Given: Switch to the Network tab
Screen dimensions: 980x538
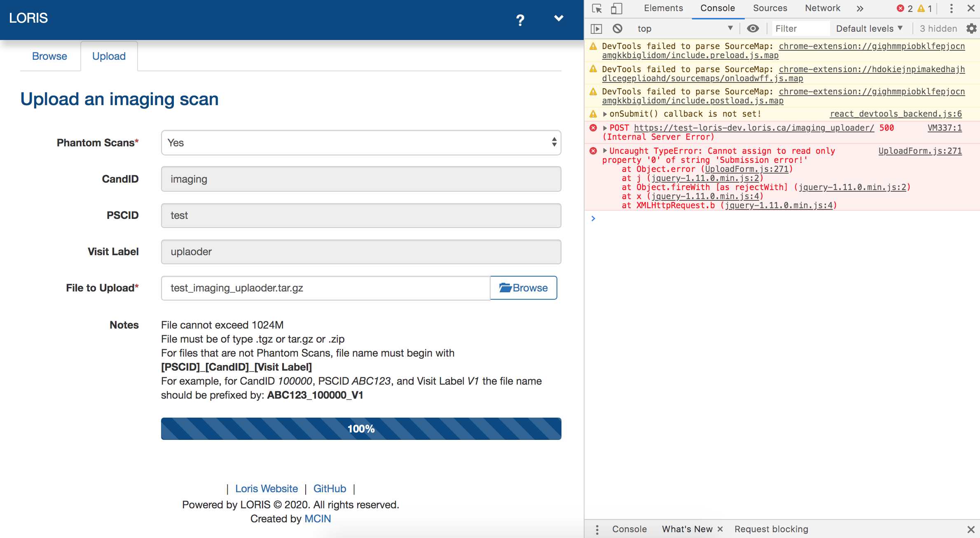Looking at the screenshot, I should tap(822, 8).
